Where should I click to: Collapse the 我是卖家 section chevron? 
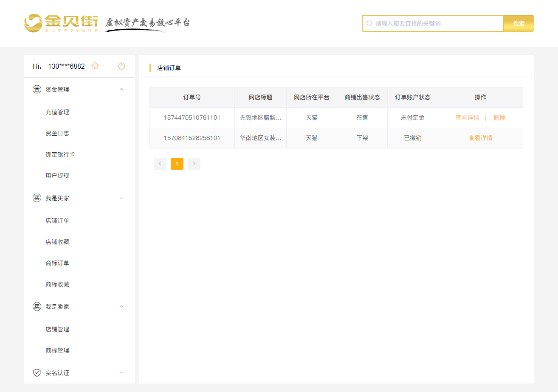121,307
